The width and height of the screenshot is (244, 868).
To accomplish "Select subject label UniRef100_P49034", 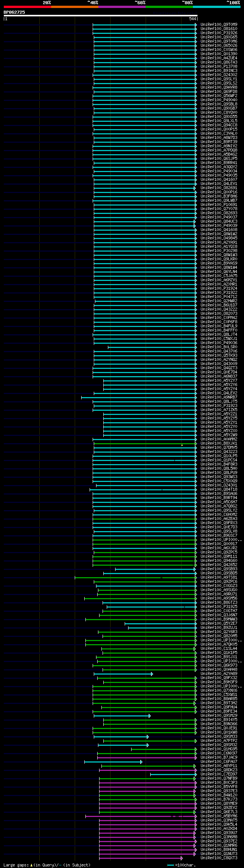I will tap(219, 171).
